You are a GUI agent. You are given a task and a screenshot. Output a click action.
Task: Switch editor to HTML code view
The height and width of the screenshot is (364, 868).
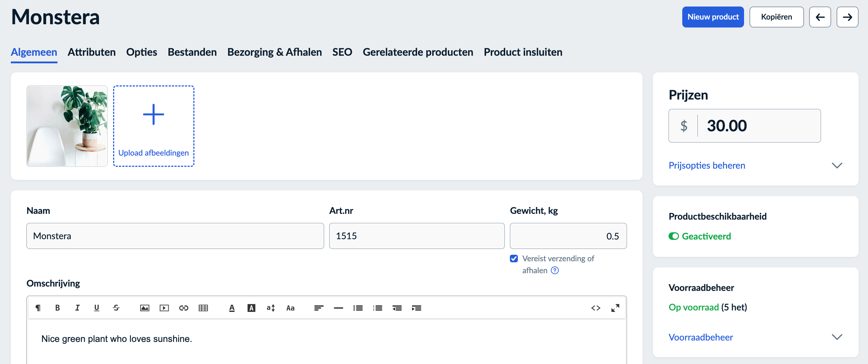[596, 308]
